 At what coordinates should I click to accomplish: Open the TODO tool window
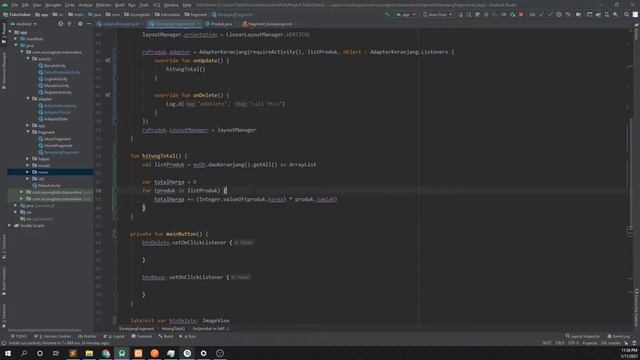coord(19,336)
